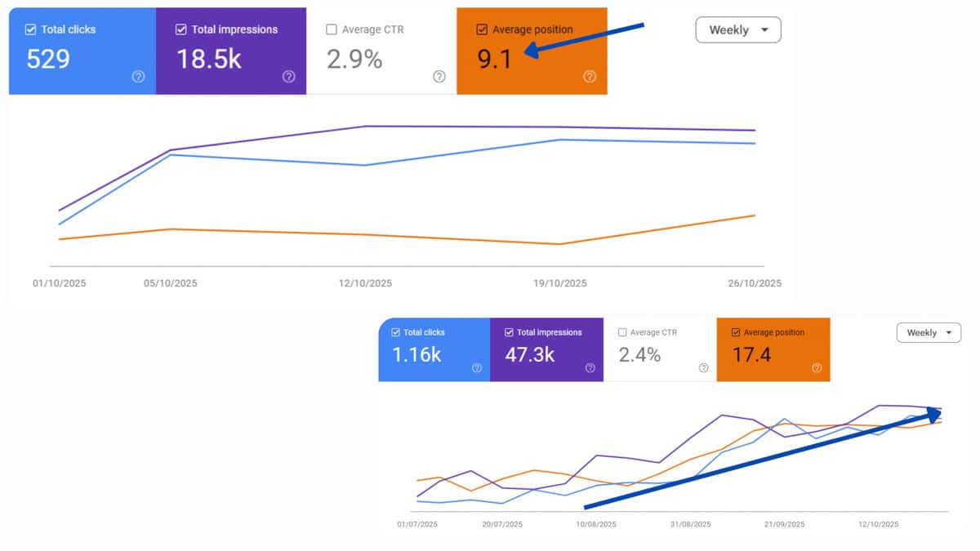Select the Average position card showing 9.1
Screen dimensions: 980x551
(x=531, y=51)
